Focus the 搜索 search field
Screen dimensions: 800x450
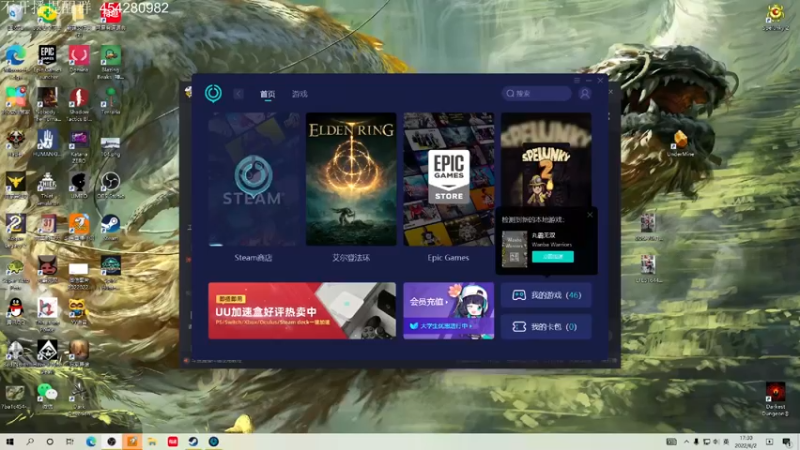(536, 93)
